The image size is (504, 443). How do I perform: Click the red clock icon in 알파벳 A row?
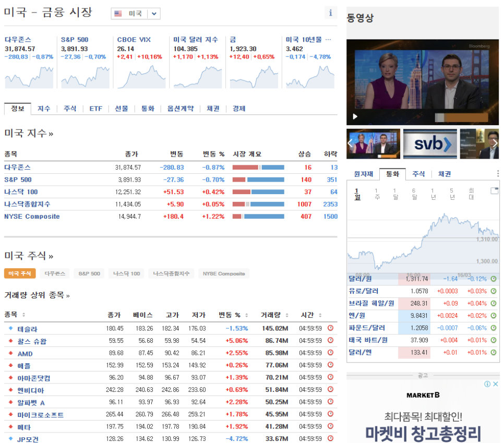[330, 402]
